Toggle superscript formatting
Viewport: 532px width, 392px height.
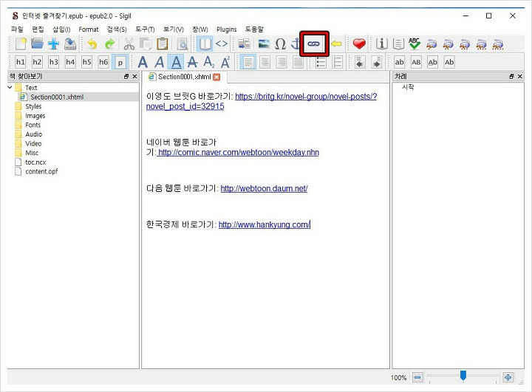[x=225, y=63]
